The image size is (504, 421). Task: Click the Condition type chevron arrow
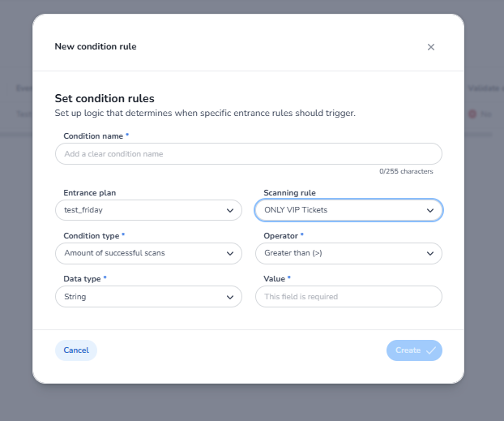click(x=230, y=254)
